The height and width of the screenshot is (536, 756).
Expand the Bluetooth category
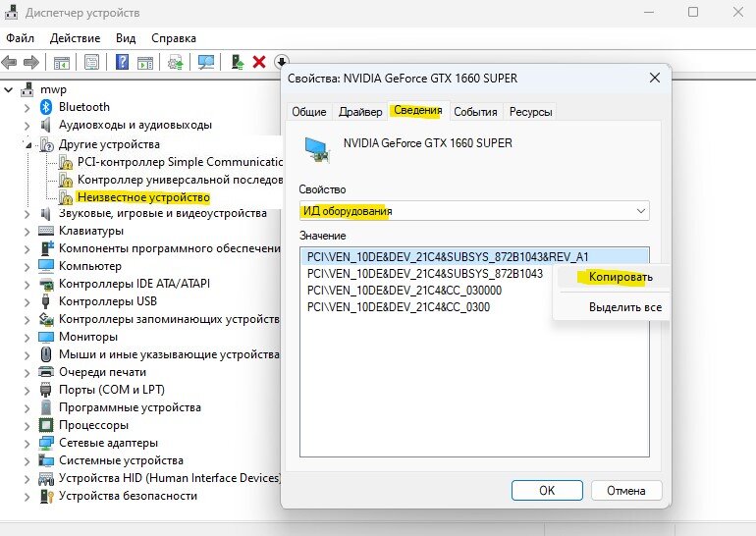[27, 108]
